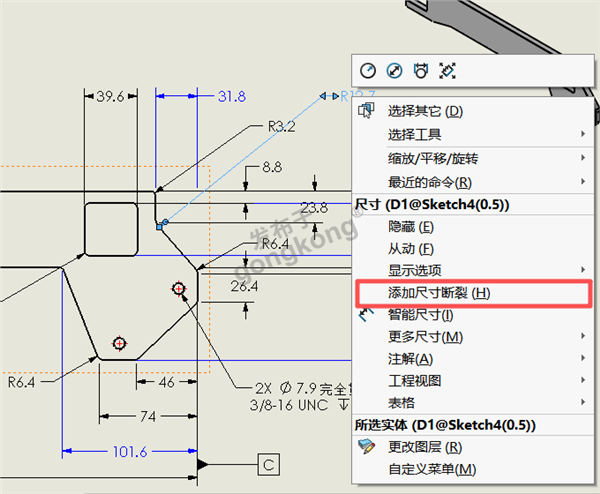Click the circular double-arrow toolbar icon
This screenshot has width=600, height=494.
point(395,70)
